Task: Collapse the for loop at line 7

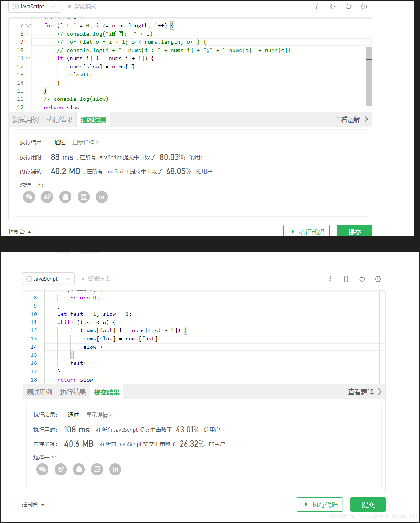Action: tap(28, 25)
